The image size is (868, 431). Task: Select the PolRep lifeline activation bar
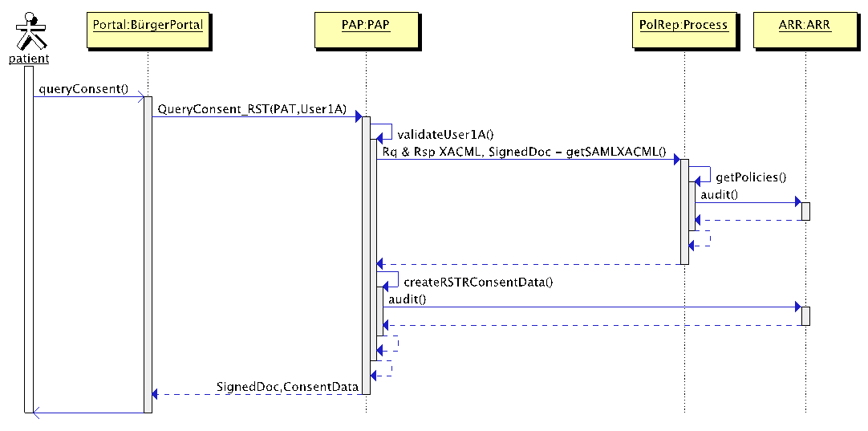(684, 211)
